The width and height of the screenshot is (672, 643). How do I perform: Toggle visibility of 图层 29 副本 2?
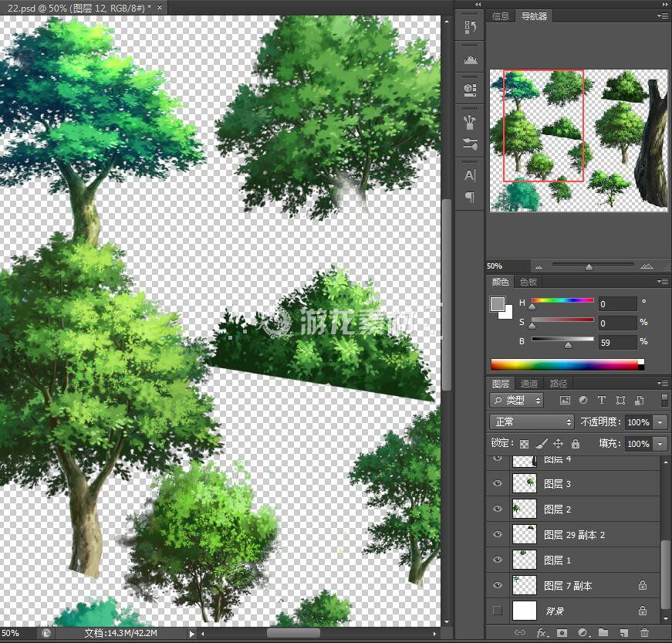497,535
